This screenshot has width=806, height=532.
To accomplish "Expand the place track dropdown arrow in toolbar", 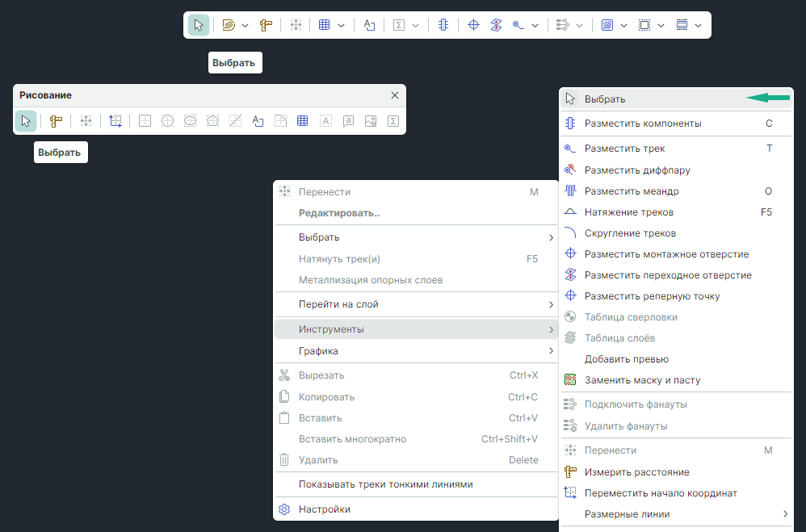I will (x=535, y=25).
